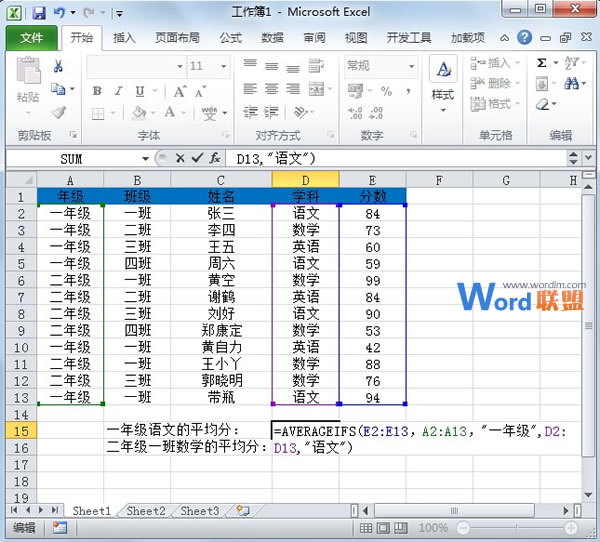Switch to Page Layout view in status bar
600x542 pixels.
(x=382, y=527)
